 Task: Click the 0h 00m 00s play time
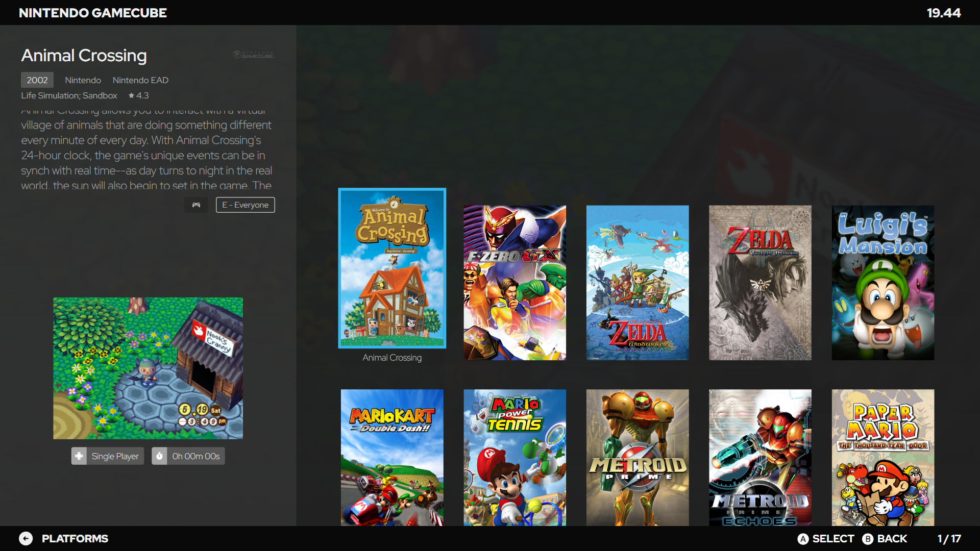tap(196, 456)
